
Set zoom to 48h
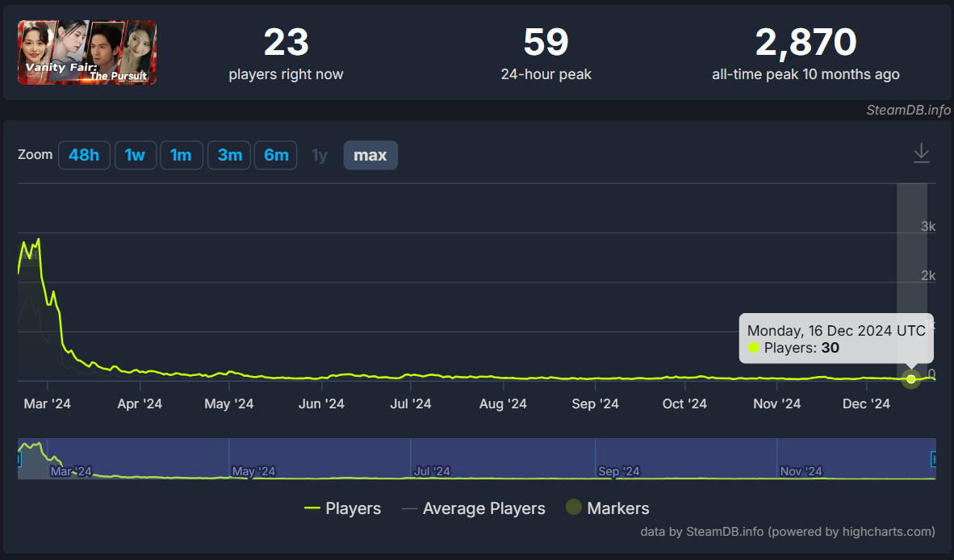[84, 155]
